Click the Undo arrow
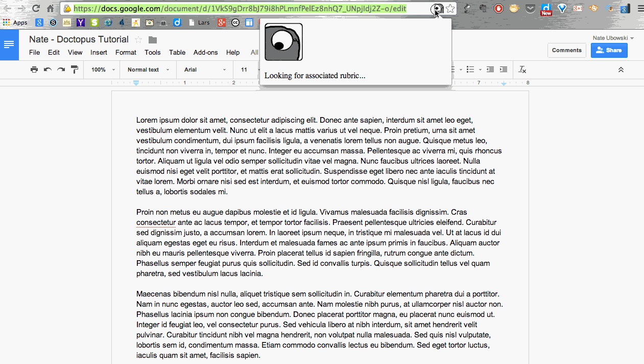The image size is (644, 364). [x=47, y=70]
